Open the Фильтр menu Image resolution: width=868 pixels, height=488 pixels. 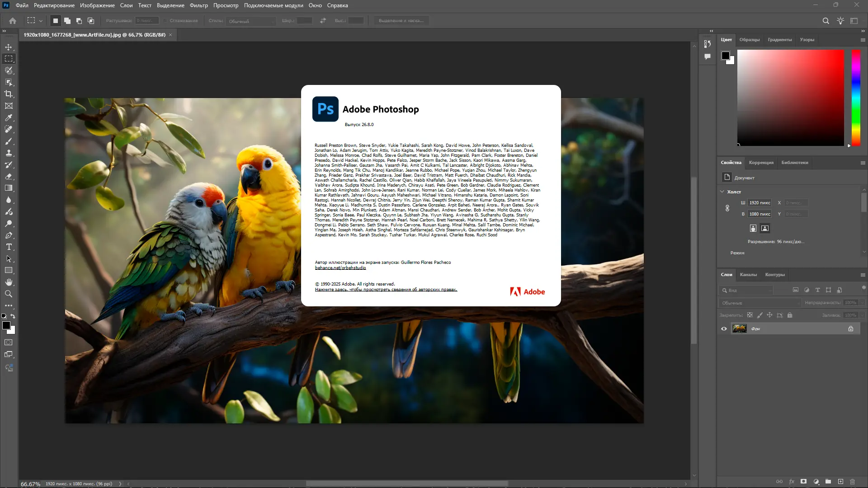point(198,5)
